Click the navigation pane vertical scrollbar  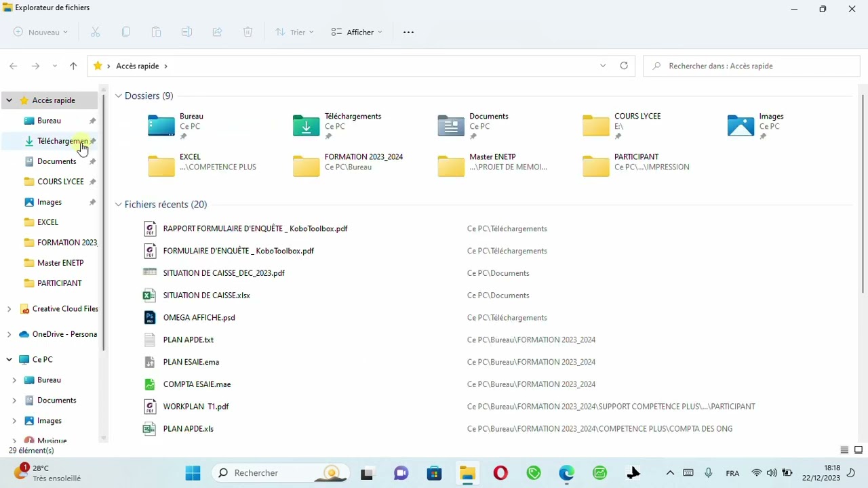pyautogui.click(x=104, y=222)
